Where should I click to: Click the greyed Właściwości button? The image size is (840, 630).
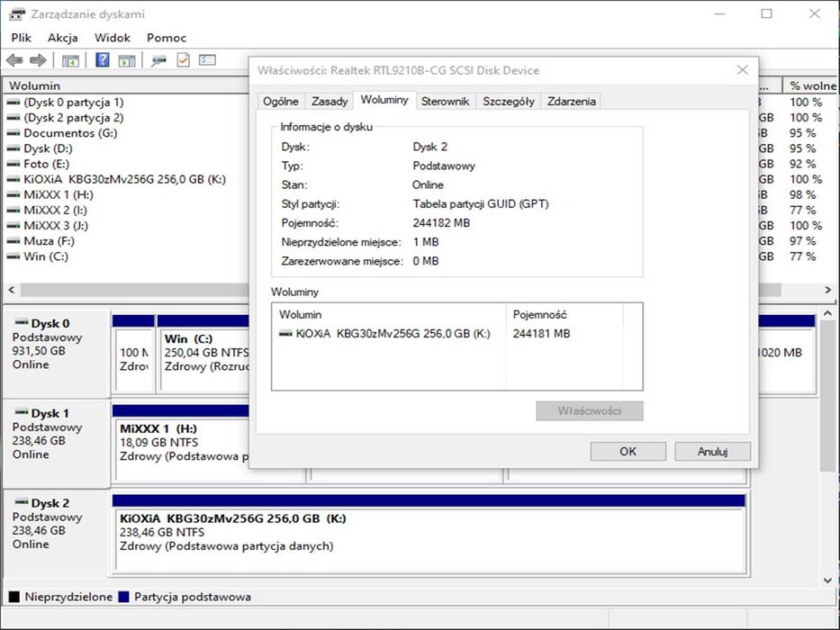click(x=590, y=411)
